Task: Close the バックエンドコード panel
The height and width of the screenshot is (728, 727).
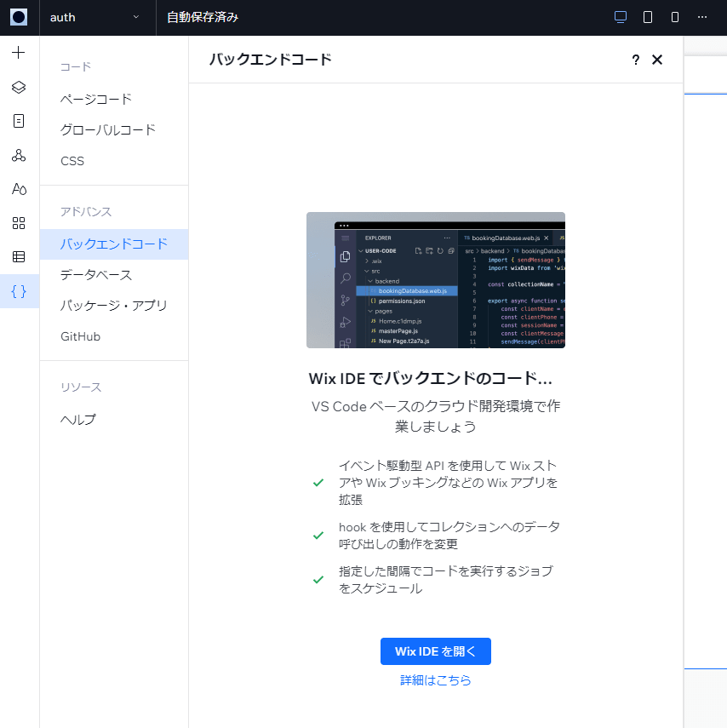Action: (657, 60)
